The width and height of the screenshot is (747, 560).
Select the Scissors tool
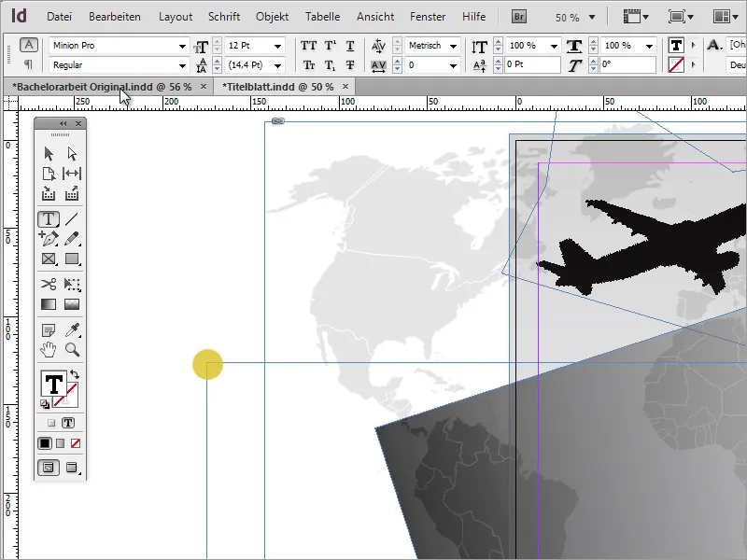click(x=49, y=285)
